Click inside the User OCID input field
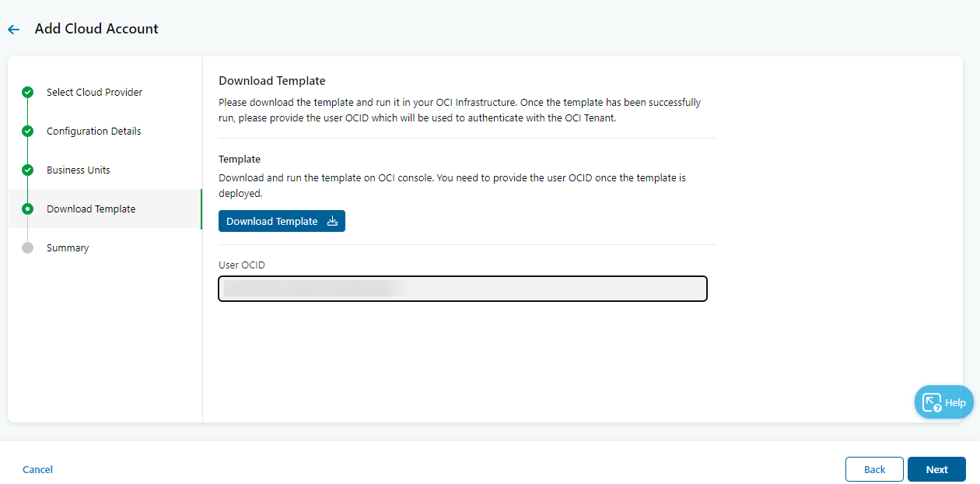 (462, 289)
